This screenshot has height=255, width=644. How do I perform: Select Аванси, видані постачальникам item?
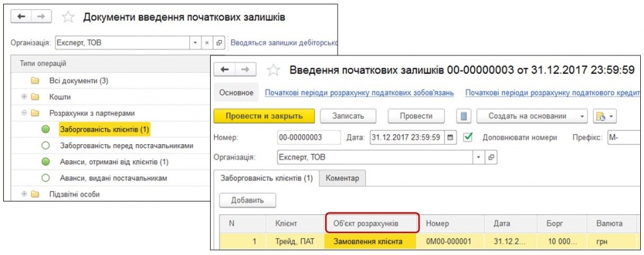point(45,178)
